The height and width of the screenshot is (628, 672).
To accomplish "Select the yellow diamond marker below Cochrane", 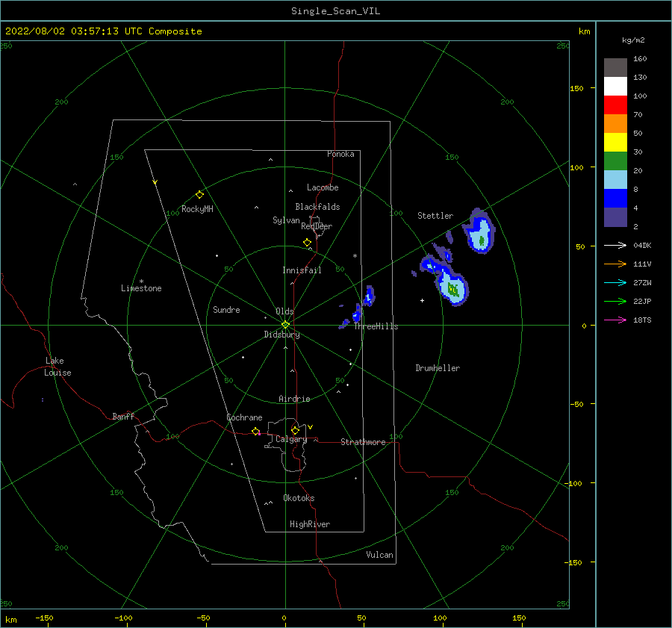I will (x=256, y=432).
